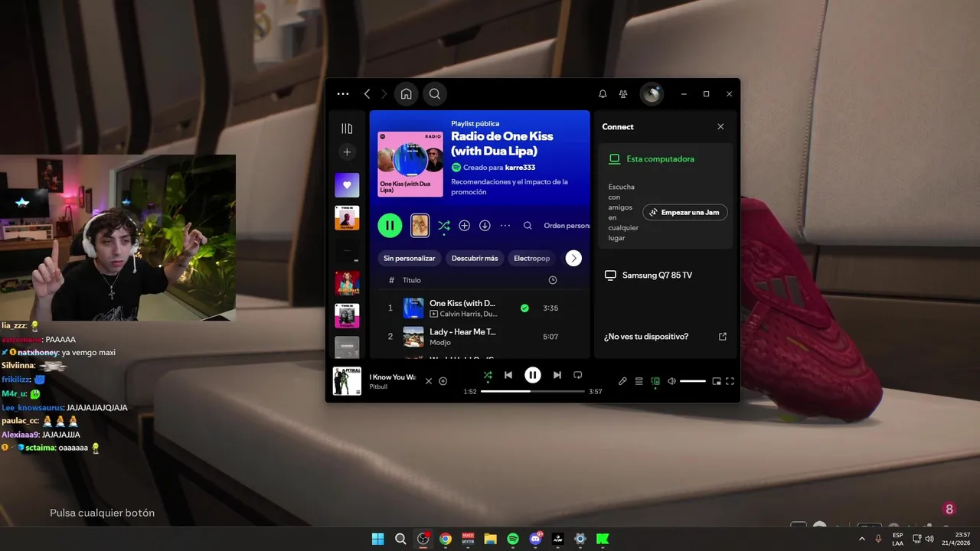
Task: Open more options for the playlist
Action: 505,226
